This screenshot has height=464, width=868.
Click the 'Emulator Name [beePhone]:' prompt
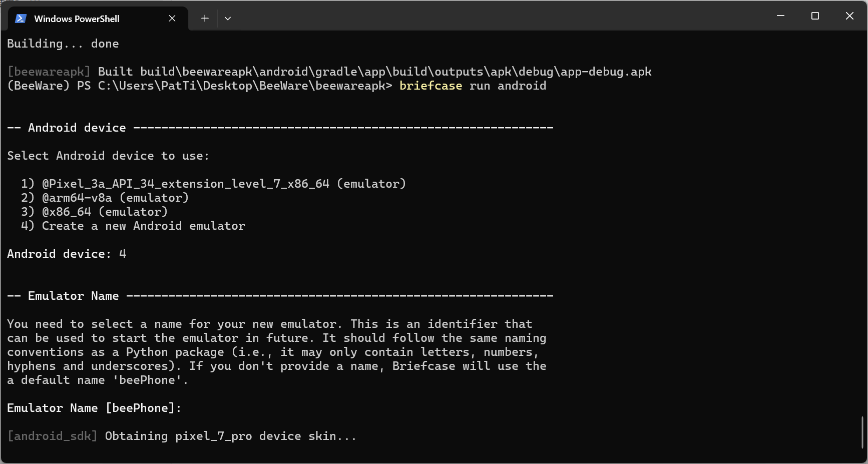pyautogui.click(x=94, y=408)
